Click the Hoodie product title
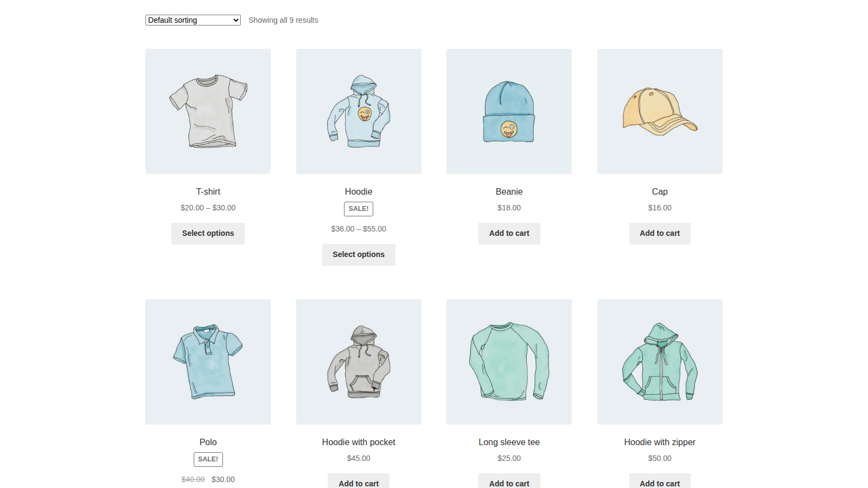Viewport: 868px width, 488px height. [x=359, y=191]
